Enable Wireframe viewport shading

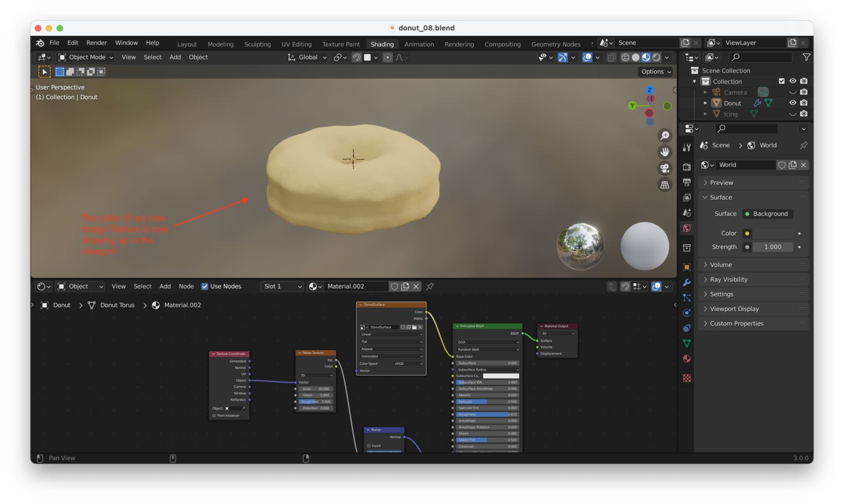point(625,57)
